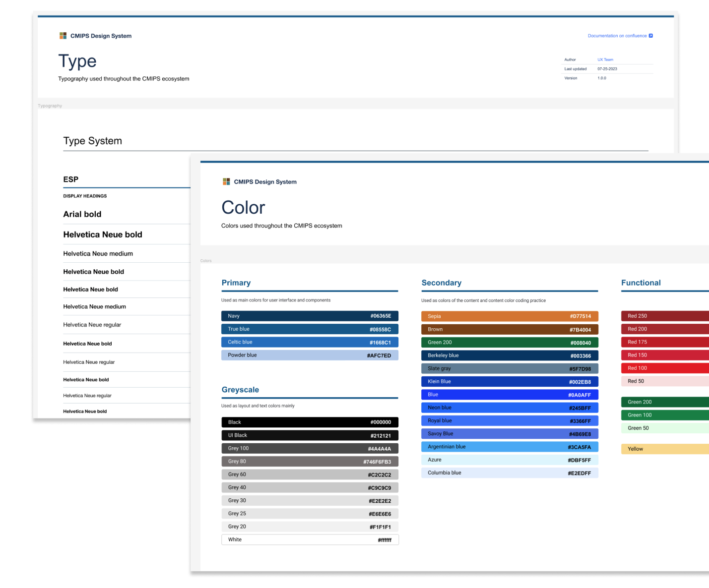Click the Last updated date 07-25-2023
709x588 pixels.
coord(607,69)
